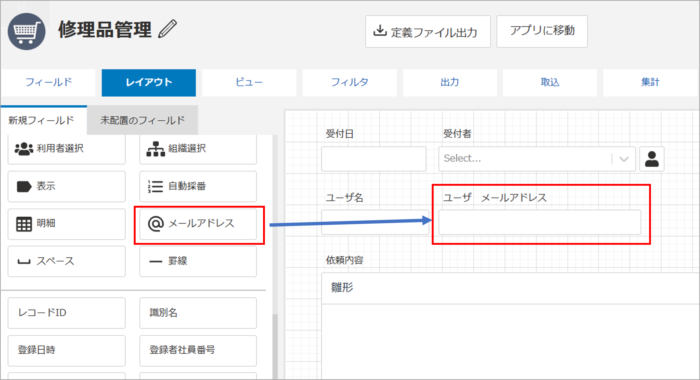The image size is (700, 380).
Task: Click the 利用者選択 users icon
Action: click(24, 149)
